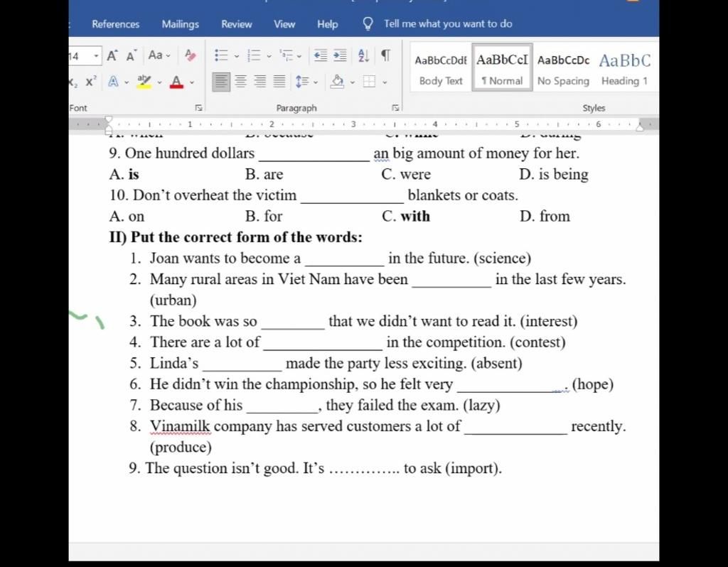Apply the No Spacing style
Screen dimensions: 728x567
[563, 69]
